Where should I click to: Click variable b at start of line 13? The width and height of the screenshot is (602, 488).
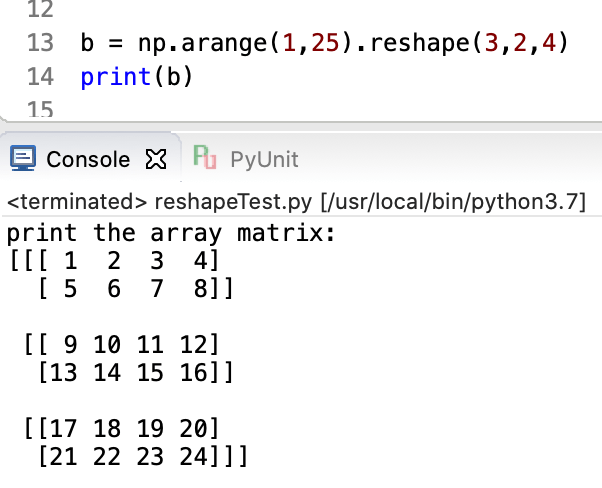[87, 44]
